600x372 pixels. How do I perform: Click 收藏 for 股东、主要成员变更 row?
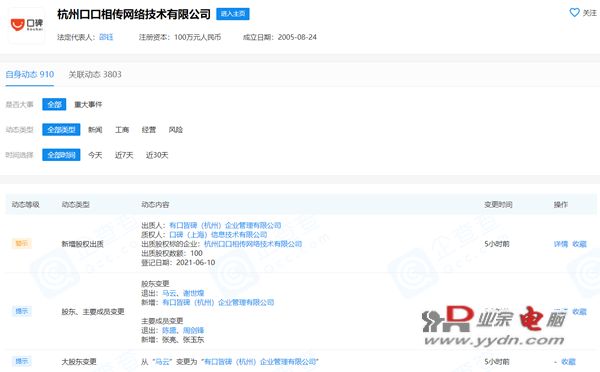(579, 312)
